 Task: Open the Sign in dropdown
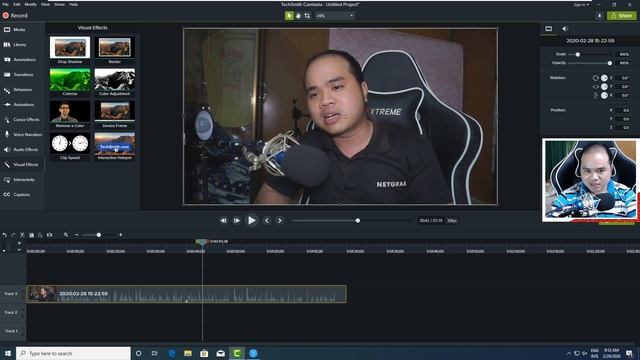pos(581,4)
